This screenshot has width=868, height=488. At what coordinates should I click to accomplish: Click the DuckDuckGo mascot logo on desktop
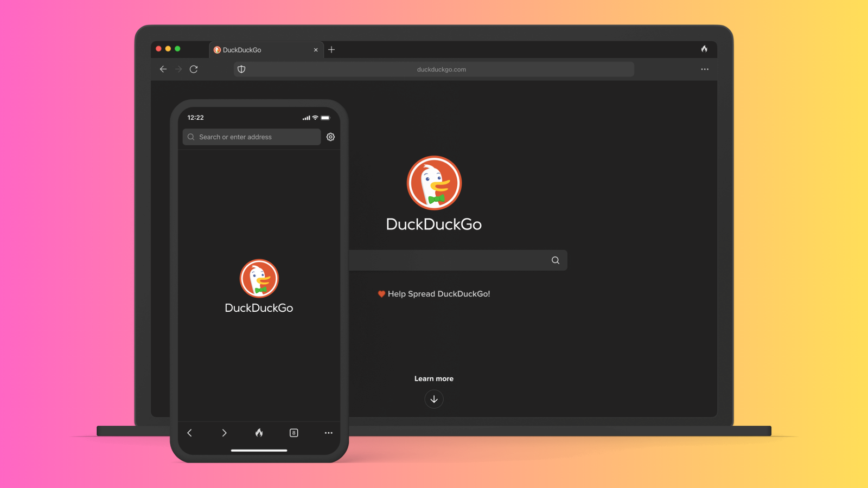[433, 183]
